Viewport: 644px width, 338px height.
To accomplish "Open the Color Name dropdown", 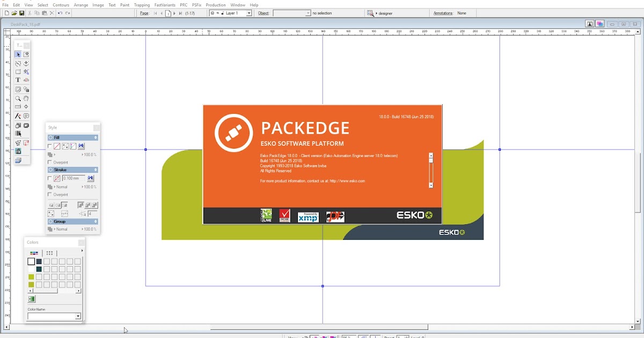I will pyautogui.click(x=78, y=316).
